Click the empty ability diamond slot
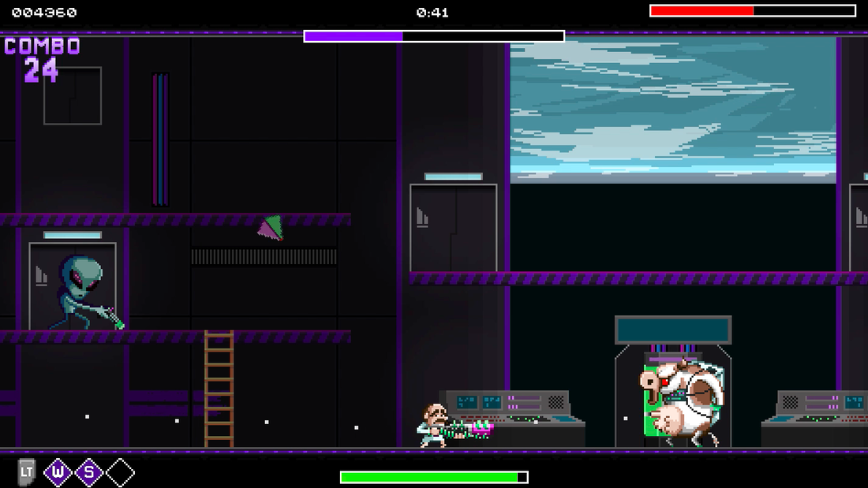This screenshot has width=868, height=488. coord(120,472)
